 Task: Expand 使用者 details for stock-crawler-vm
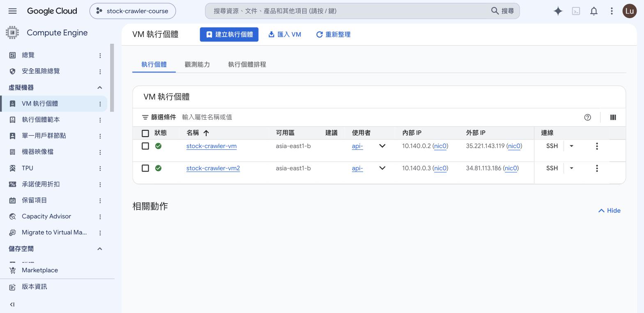click(382, 146)
